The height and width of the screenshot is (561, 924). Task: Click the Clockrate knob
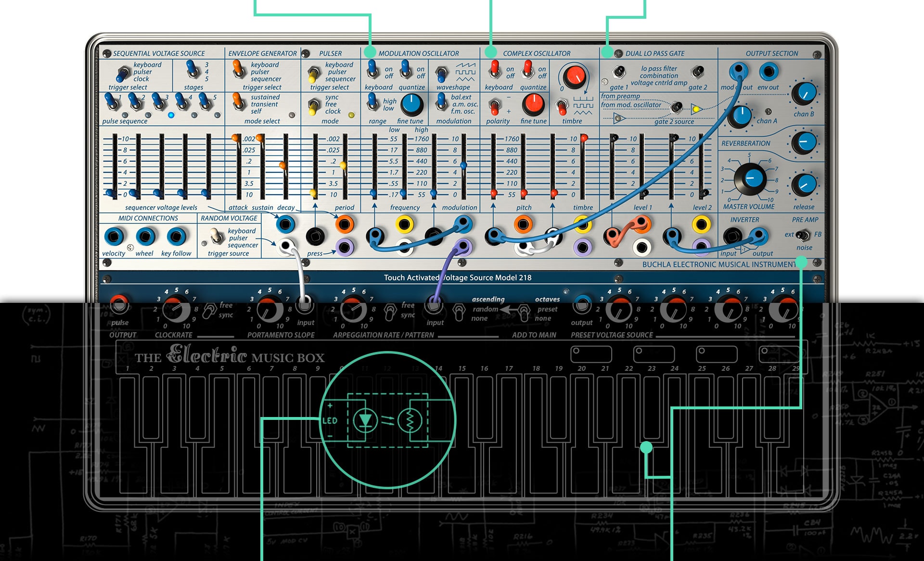176,308
